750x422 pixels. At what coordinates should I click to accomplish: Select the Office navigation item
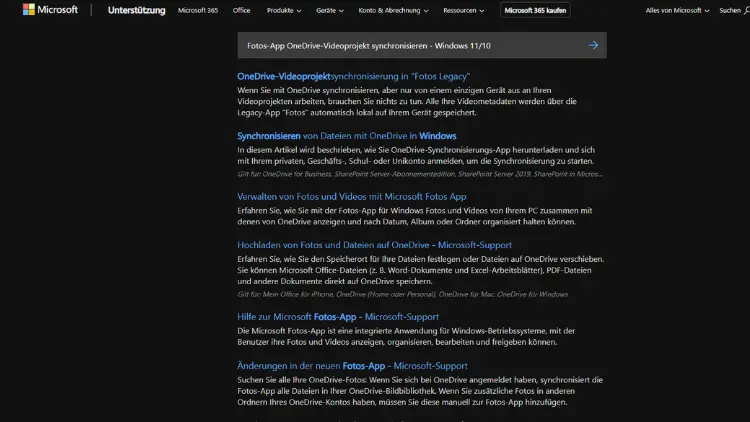(242, 10)
